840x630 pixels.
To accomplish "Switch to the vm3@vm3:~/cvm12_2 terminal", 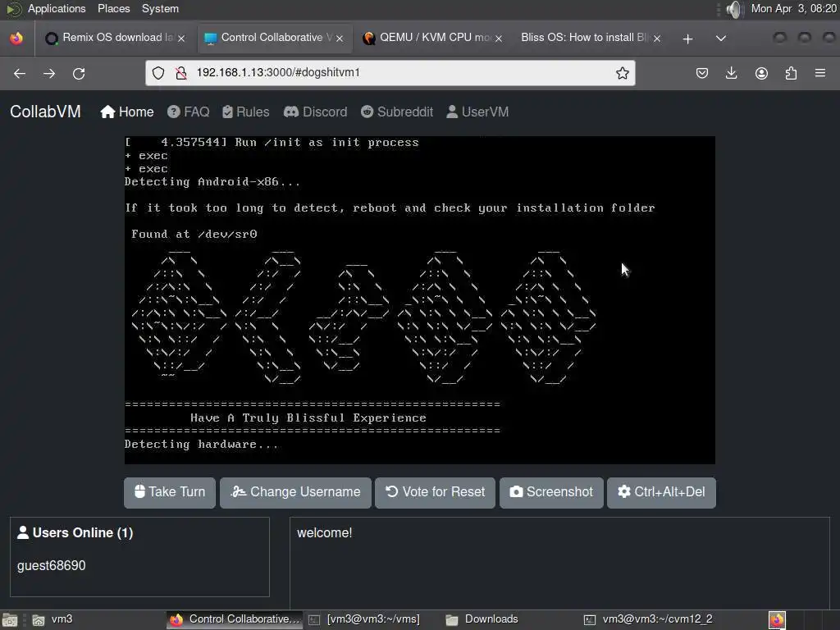I will tap(648, 619).
